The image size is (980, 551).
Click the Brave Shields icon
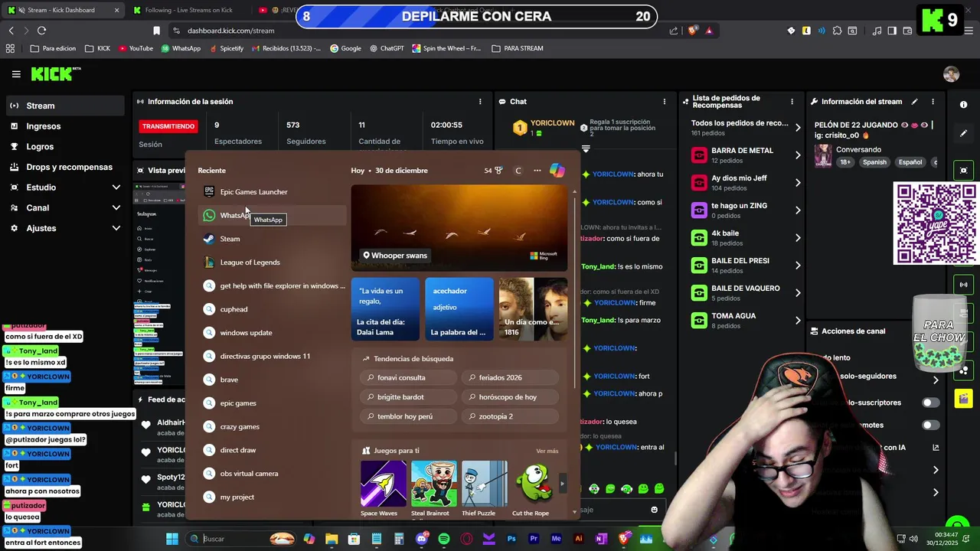692,31
